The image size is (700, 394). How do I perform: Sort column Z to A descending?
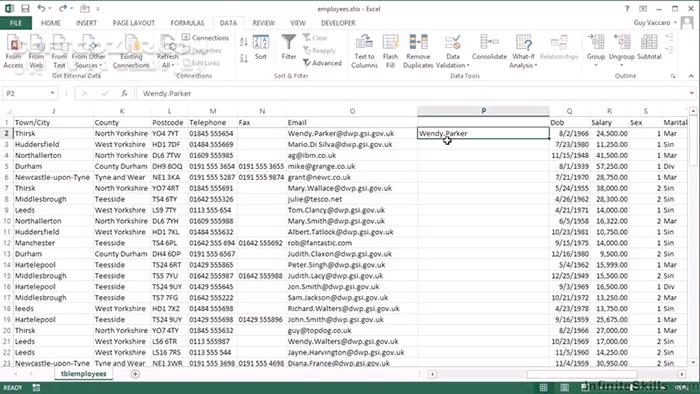244,58
